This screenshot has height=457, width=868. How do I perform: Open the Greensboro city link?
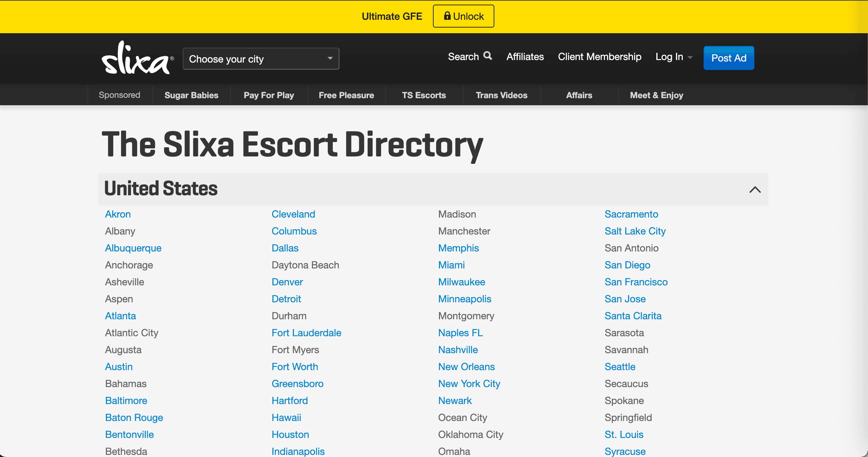297,384
